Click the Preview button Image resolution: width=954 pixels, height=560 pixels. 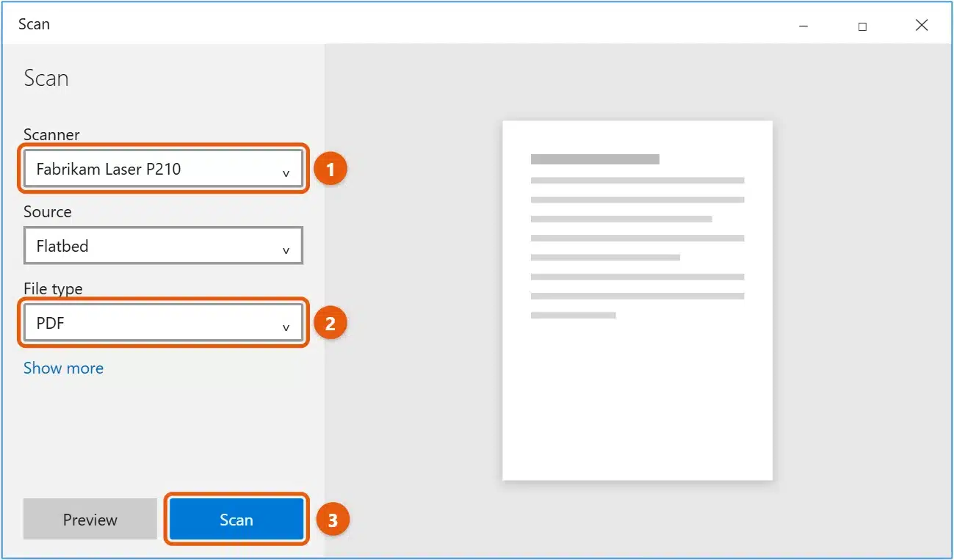click(90, 520)
